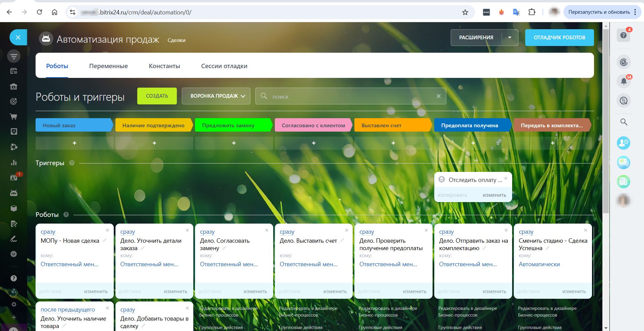Click изменить on МОПу - Новая сделка robot
644x331 pixels.
[96, 291]
